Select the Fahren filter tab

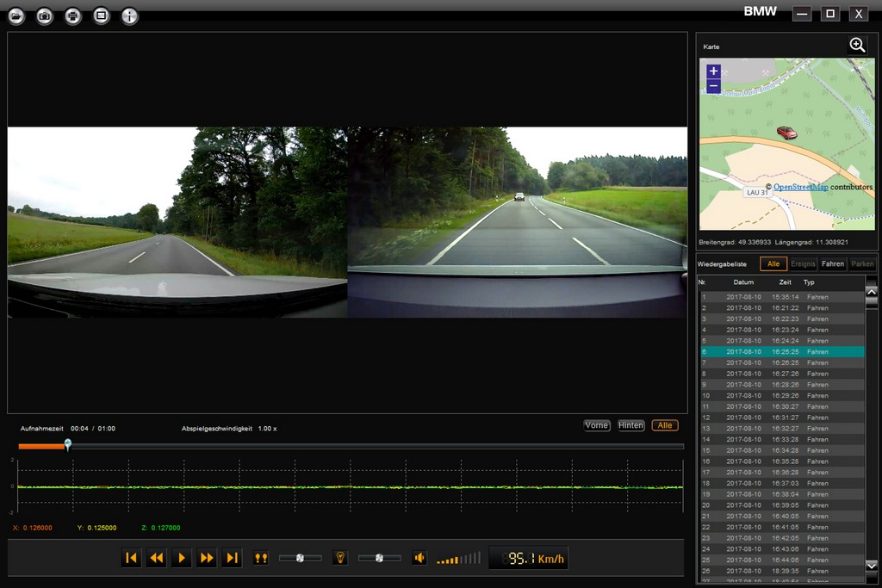coord(832,264)
